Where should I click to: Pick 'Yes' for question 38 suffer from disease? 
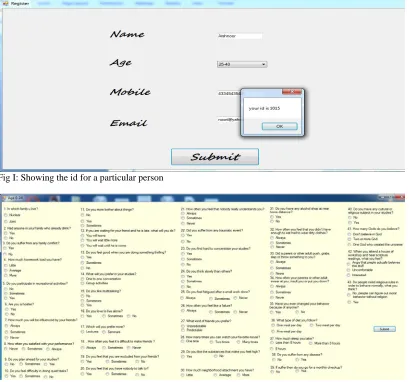coord(297,360)
